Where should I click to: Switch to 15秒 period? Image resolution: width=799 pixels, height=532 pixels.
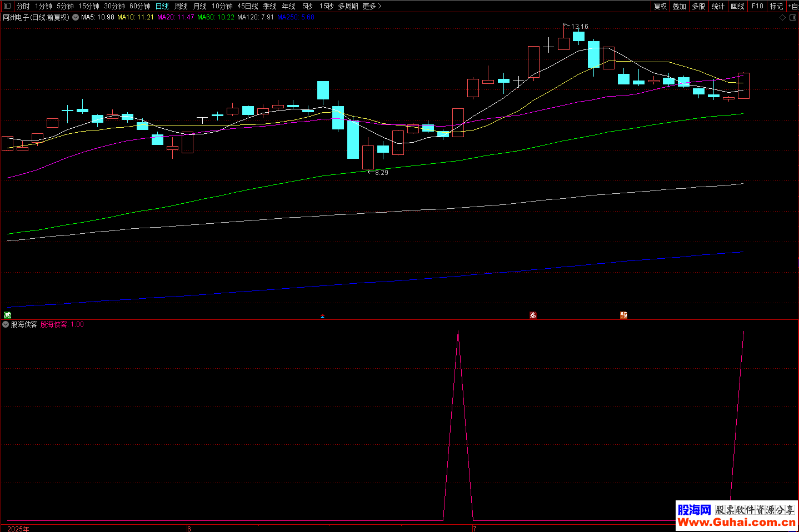coord(327,6)
